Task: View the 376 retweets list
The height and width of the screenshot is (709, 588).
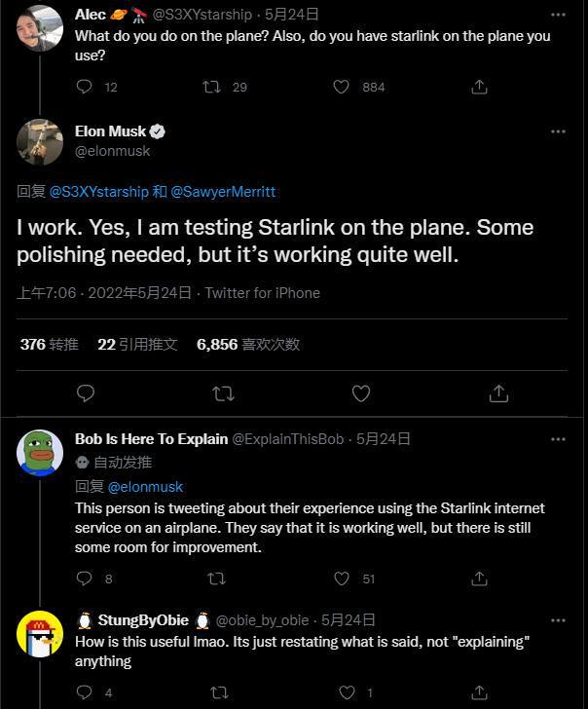Action: pyautogui.click(x=49, y=344)
